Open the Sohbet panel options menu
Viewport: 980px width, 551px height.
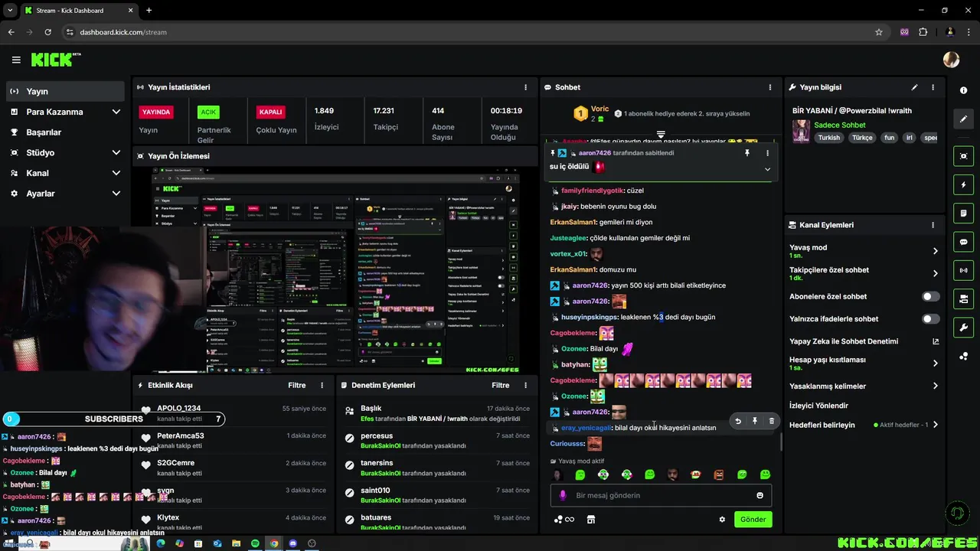(769, 87)
